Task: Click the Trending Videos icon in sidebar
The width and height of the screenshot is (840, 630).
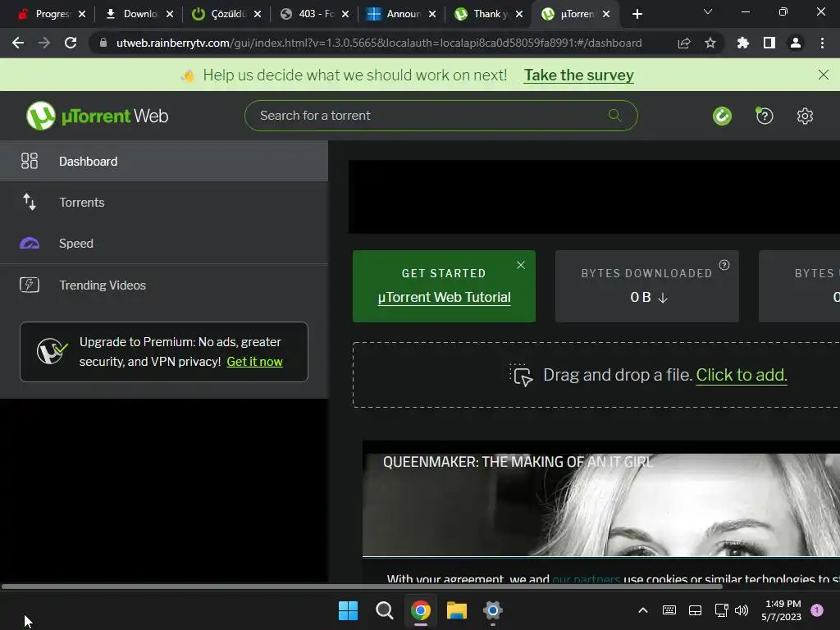Action: [x=30, y=285]
